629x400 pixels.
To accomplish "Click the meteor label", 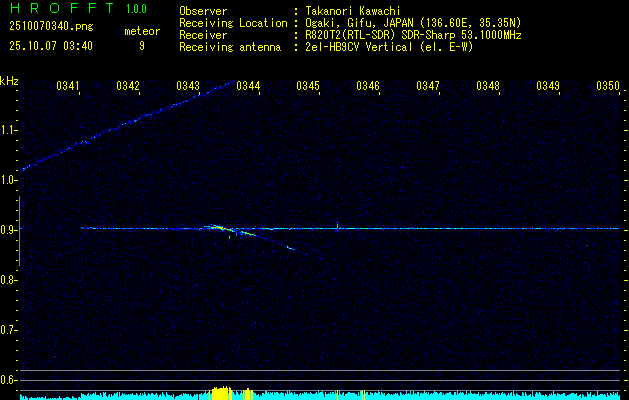I will [x=142, y=31].
